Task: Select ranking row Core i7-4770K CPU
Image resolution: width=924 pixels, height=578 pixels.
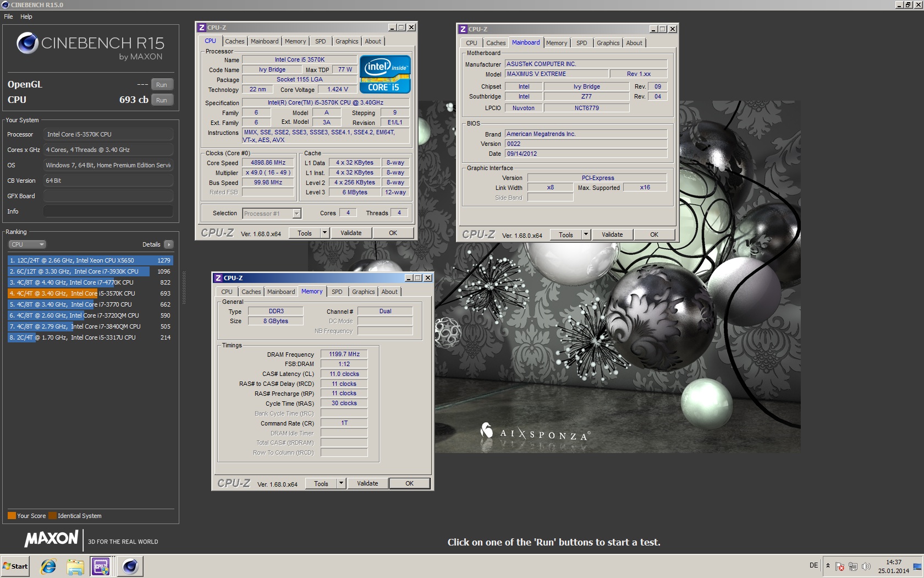Action: coord(90,282)
